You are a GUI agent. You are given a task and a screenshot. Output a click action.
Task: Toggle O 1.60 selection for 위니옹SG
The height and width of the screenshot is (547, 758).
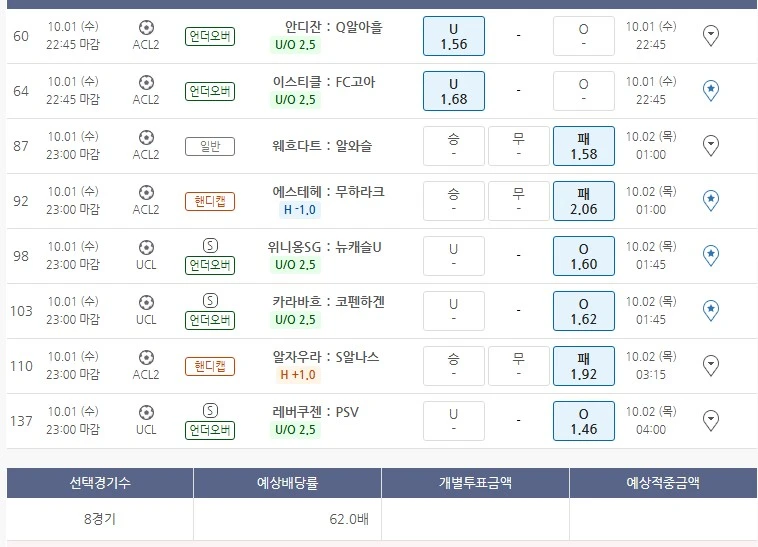point(583,256)
